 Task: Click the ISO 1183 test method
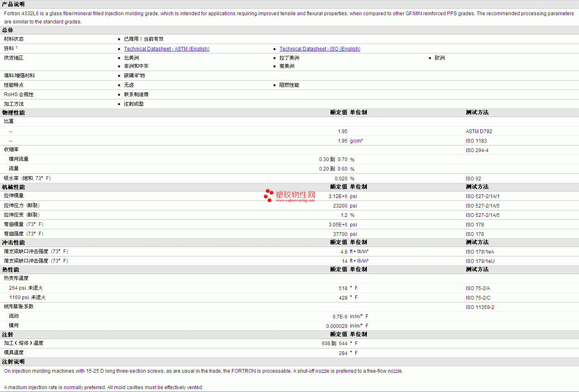[476, 141]
